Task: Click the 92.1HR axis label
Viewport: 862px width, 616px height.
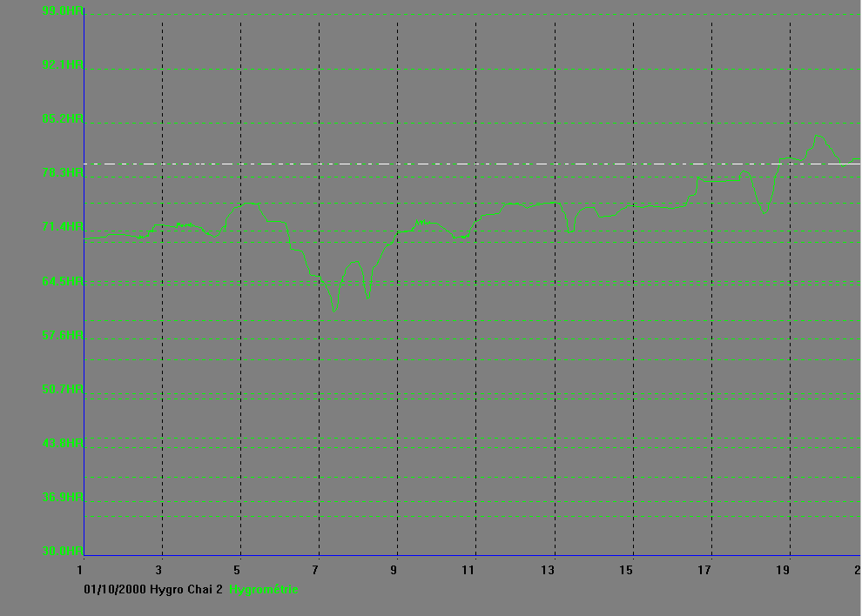Action: [63, 64]
